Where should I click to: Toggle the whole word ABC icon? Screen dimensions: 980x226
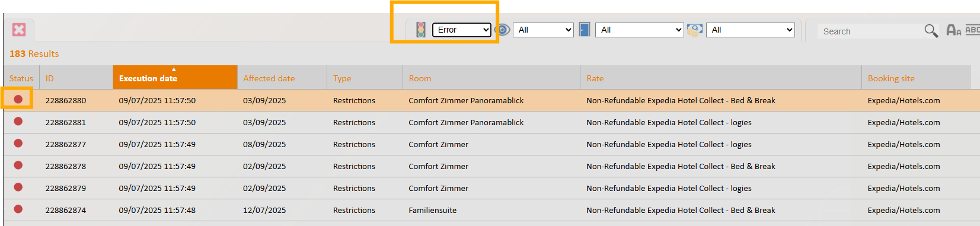click(x=973, y=30)
